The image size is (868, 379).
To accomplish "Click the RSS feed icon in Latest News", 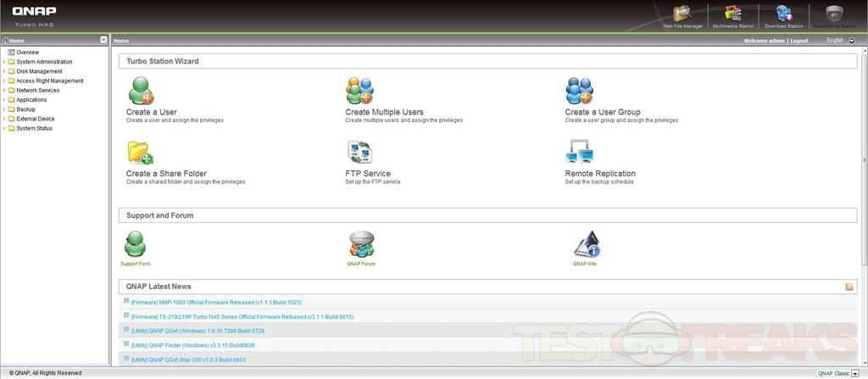I will [849, 287].
